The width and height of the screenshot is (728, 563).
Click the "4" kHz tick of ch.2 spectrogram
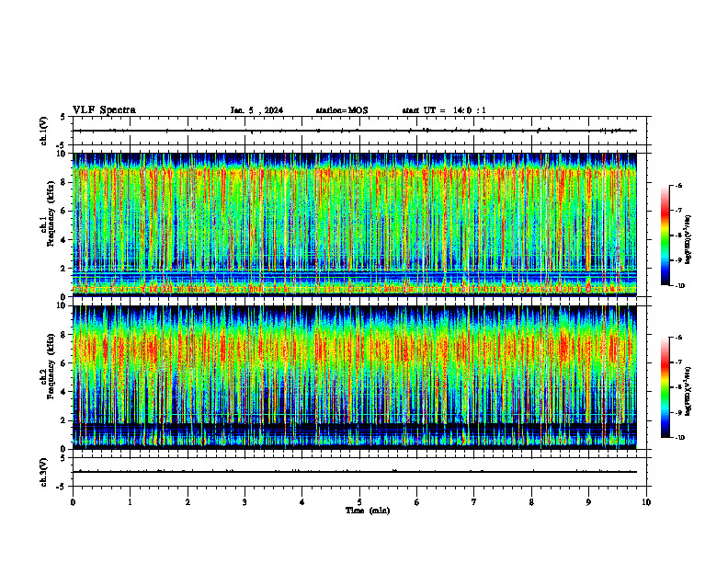point(64,392)
